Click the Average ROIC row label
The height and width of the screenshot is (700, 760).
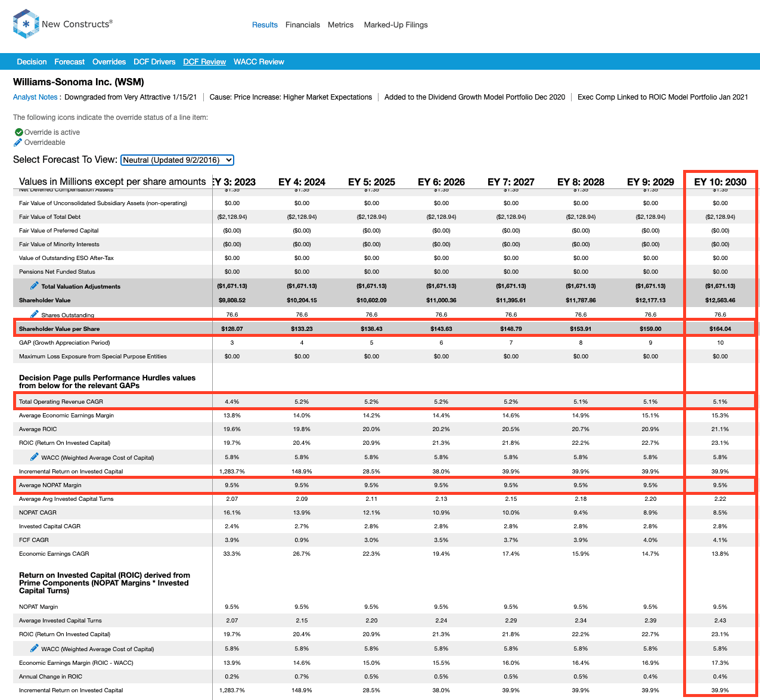38,429
